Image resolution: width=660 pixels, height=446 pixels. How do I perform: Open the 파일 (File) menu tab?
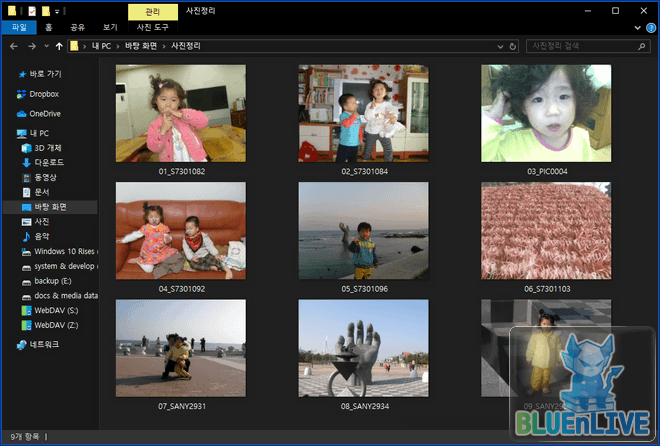coord(18,28)
